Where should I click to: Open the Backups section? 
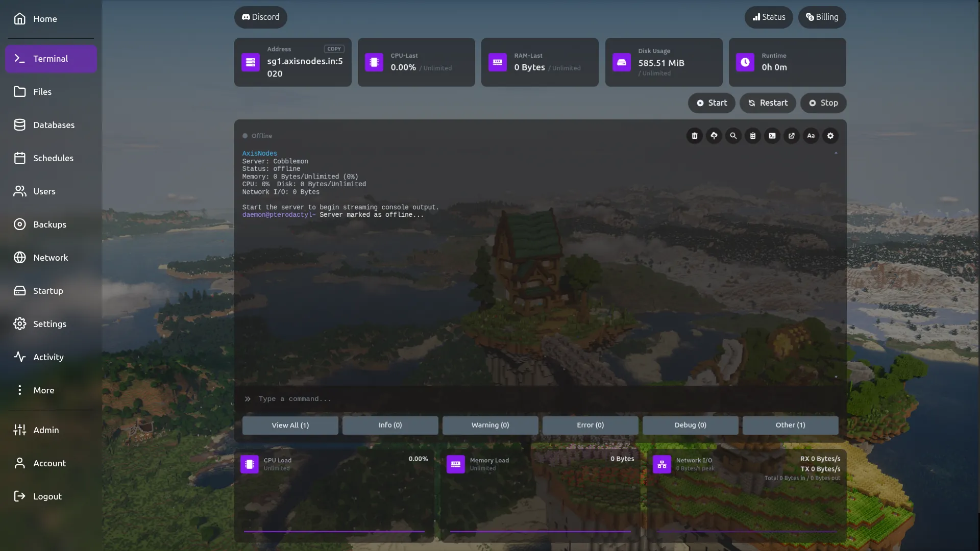coord(51,224)
